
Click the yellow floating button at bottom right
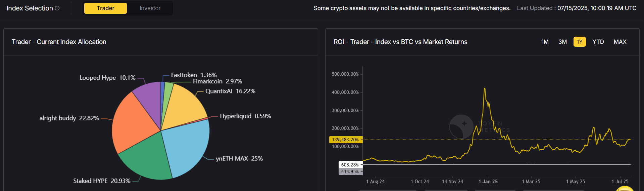point(625,189)
